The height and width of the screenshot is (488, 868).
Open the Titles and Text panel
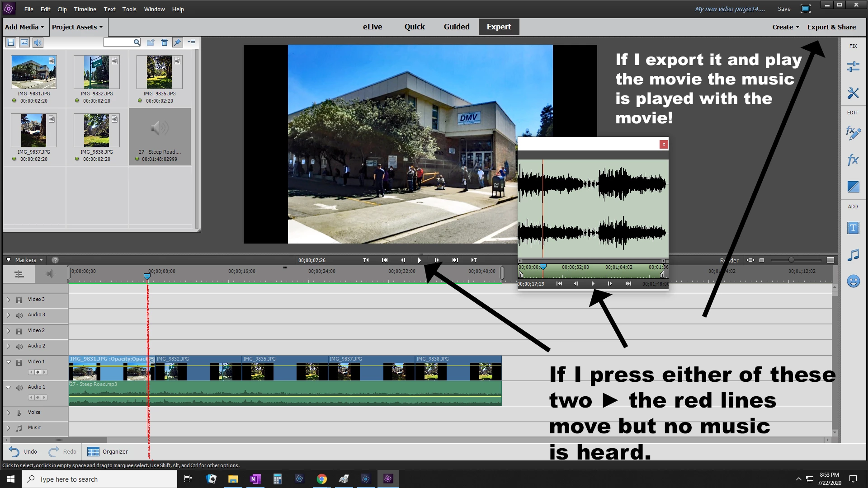853,228
